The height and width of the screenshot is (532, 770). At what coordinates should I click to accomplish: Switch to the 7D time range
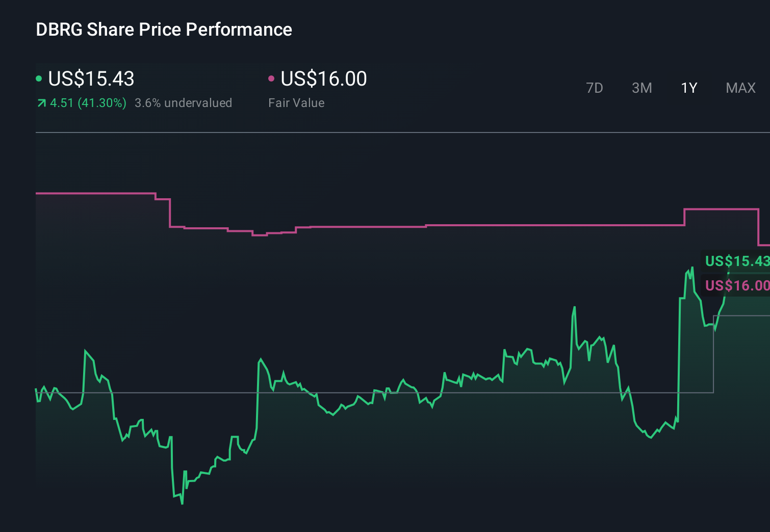(595, 88)
